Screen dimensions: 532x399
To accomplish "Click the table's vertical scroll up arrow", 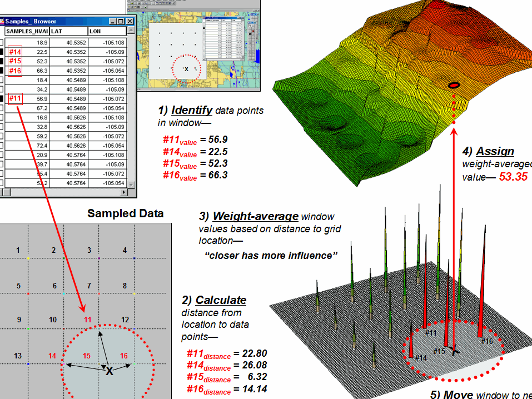I will coord(131,31).
